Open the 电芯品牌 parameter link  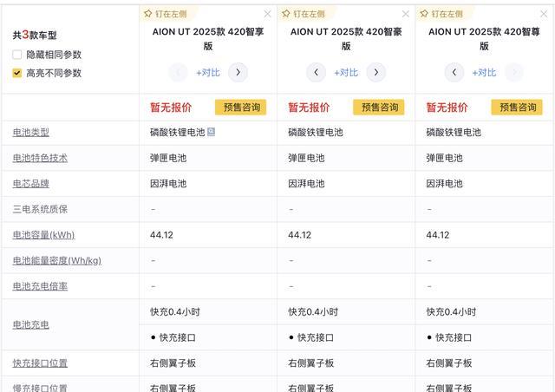point(31,184)
